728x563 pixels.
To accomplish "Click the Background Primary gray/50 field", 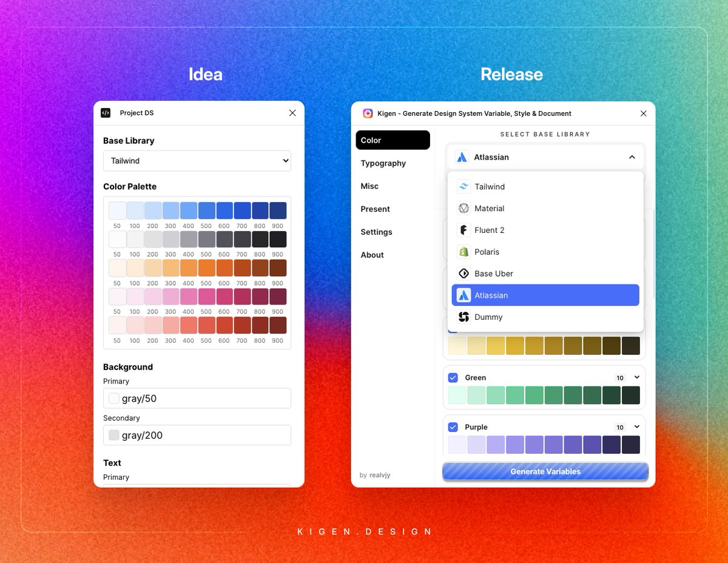I will (x=197, y=399).
